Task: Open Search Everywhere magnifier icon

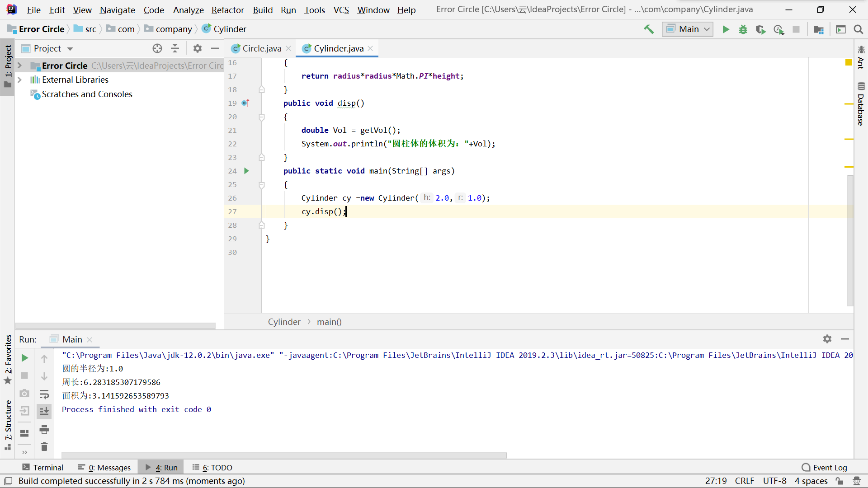Action: point(858,29)
